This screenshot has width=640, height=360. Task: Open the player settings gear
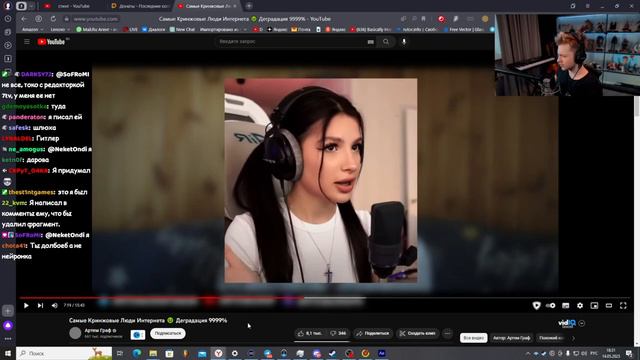pyautogui.click(x=580, y=305)
